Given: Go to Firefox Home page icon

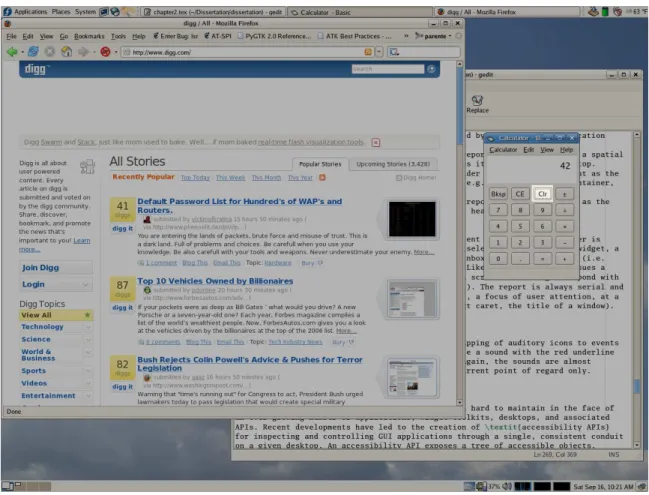Looking at the screenshot, I should 66,52.
